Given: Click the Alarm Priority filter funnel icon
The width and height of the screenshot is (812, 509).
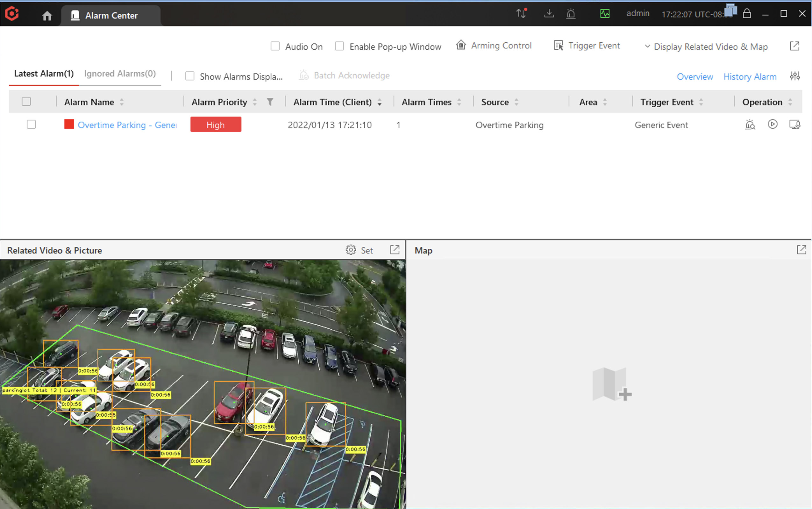Looking at the screenshot, I should coord(270,102).
